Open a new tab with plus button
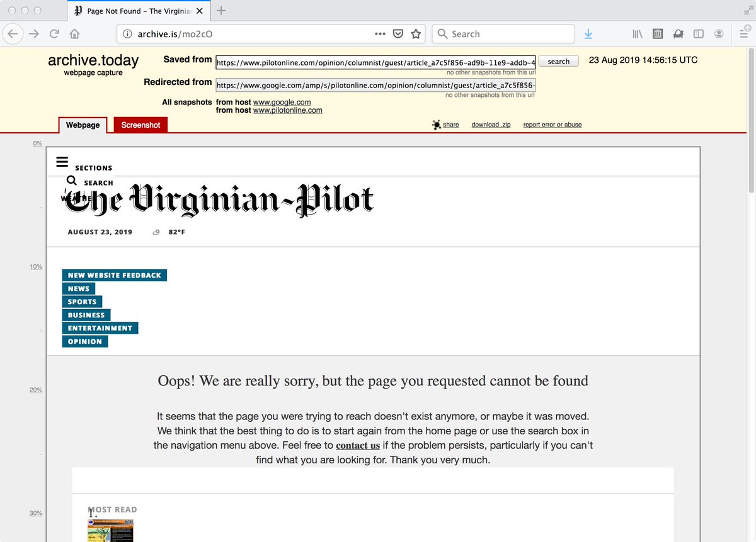756x542 pixels. point(221,10)
